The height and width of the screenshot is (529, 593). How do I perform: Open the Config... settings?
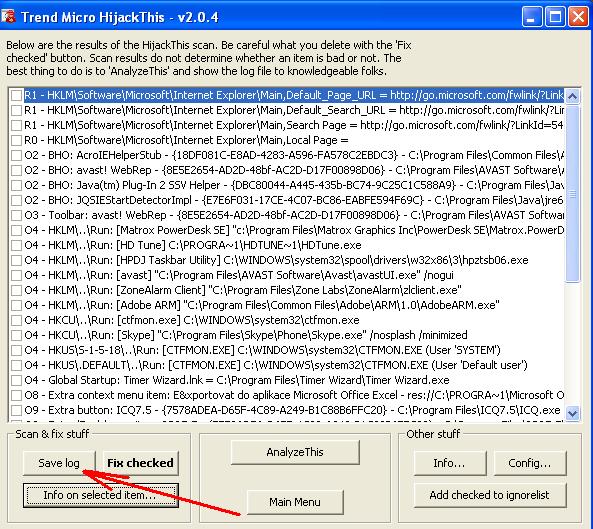(529, 463)
